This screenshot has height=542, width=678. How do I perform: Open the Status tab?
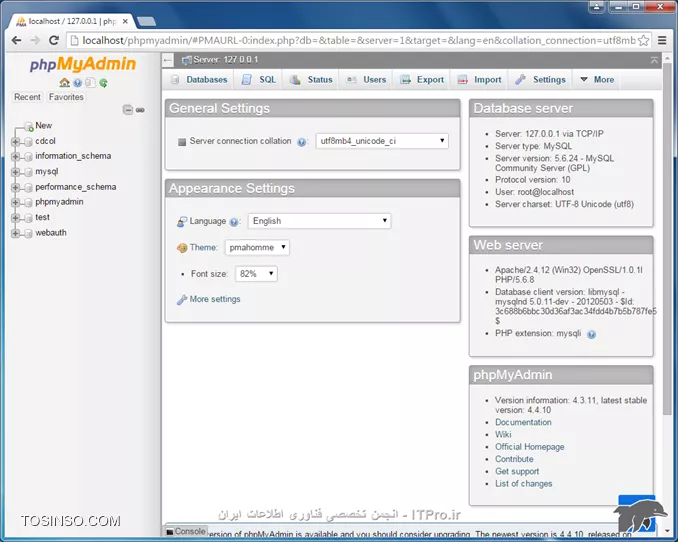311,80
